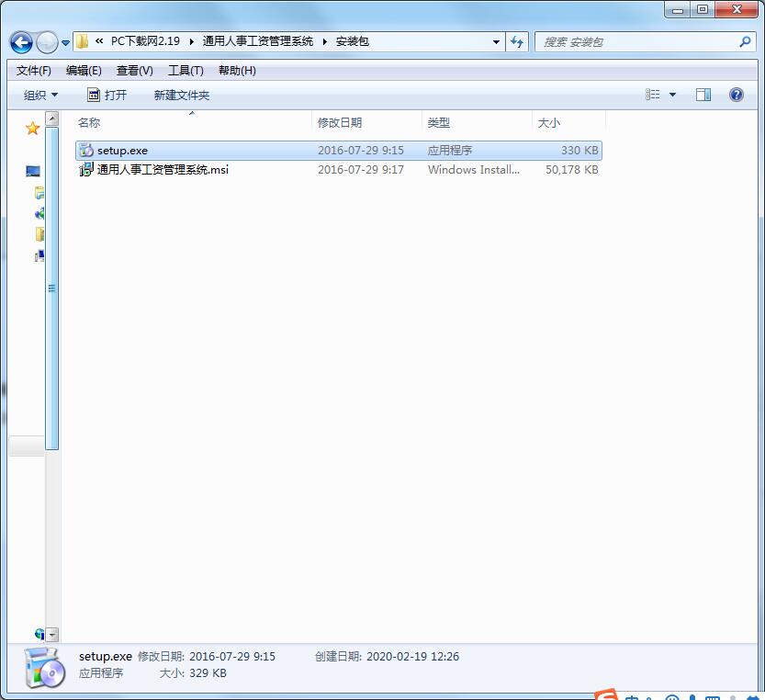This screenshot has width=765, height=700.
Task: Click the Forward navigation arrow
Action: (x=48, y=42)
